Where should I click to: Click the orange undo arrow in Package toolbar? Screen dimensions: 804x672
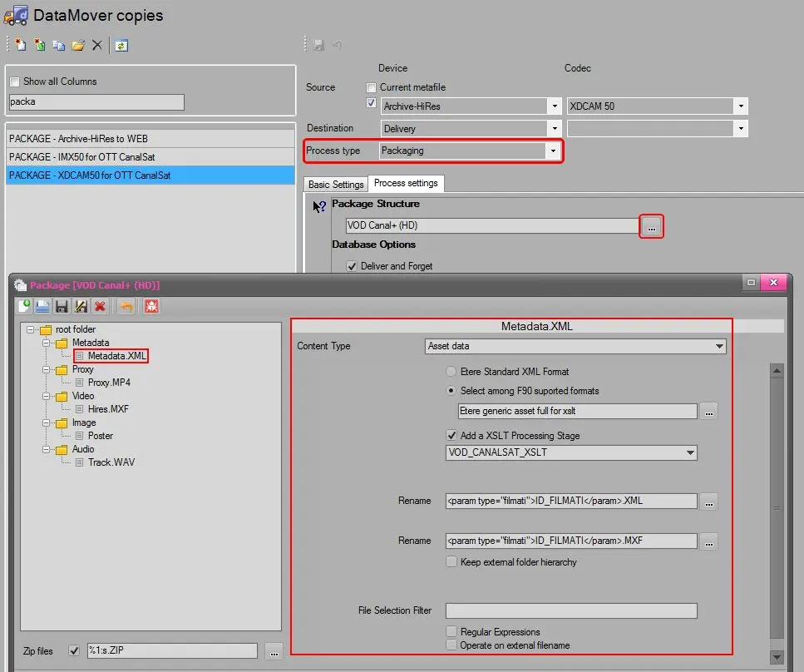[x=126, y=306]
